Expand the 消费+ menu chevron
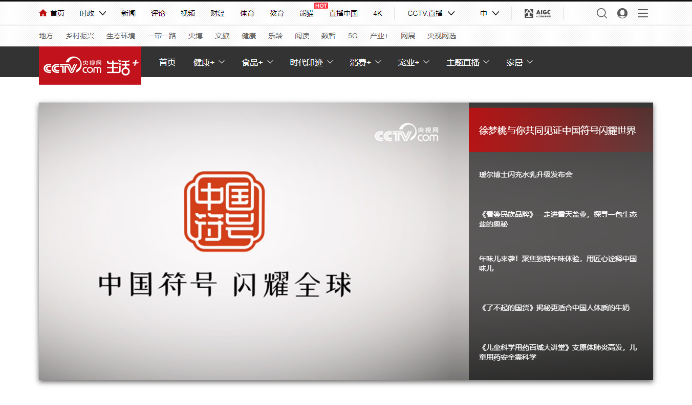This screenshot has height=405, width=692. (x=378, y=62)
